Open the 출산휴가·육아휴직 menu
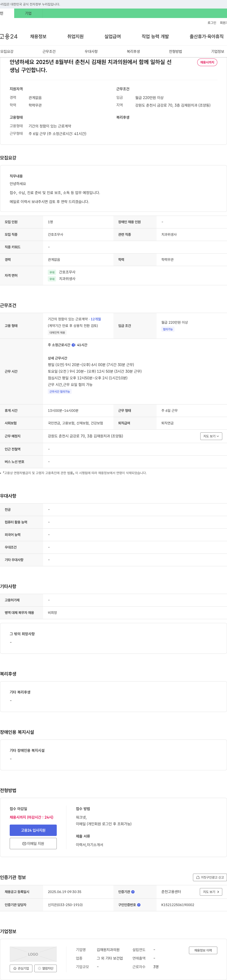Viewport: 227px width, 980px height. [x=206, y=36]
